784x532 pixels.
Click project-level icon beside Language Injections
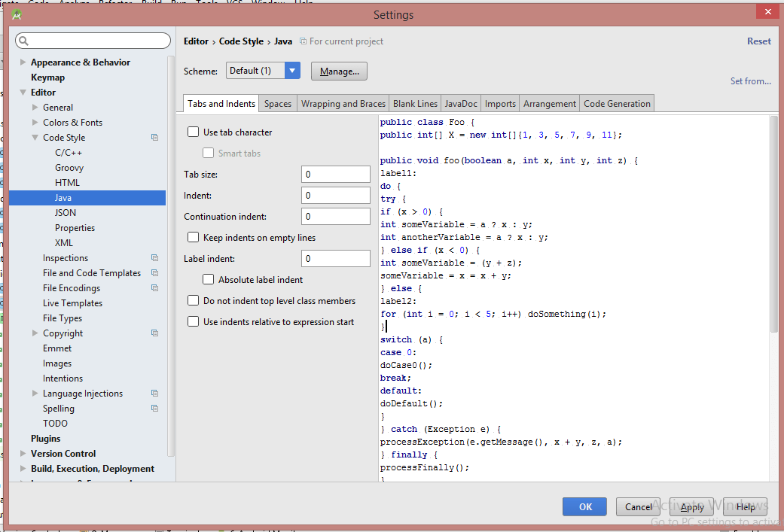[154, 394]
